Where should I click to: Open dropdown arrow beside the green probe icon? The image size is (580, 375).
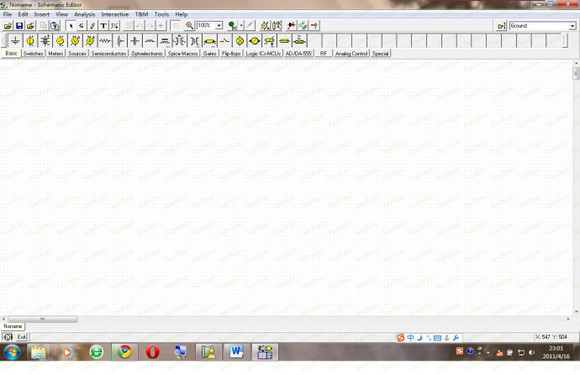pyautogui.click(x=241, y=26)
